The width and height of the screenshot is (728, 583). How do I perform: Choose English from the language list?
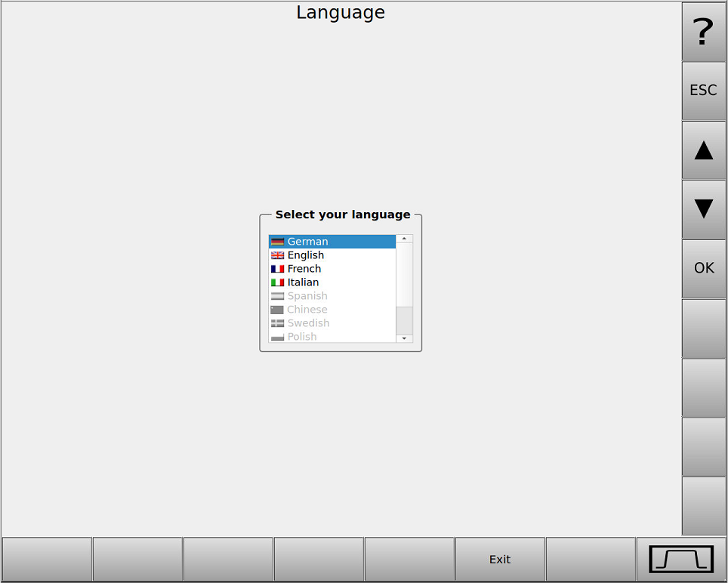pos(305,255)
